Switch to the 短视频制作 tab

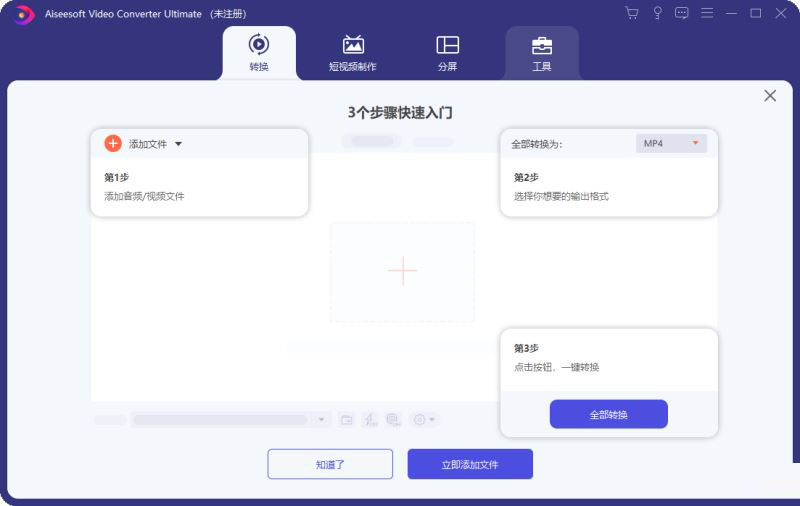(x=353, y=53)
